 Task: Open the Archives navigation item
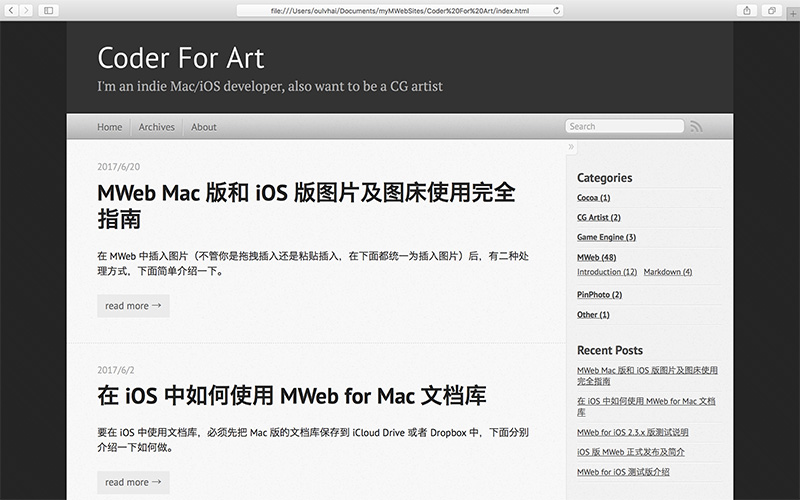[x=157, y=127]
